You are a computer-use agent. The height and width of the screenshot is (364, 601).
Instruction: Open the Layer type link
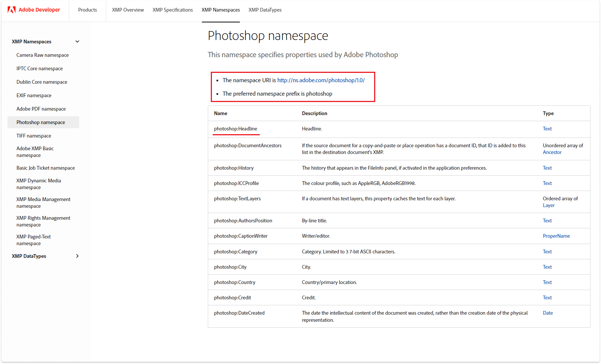pyautogui.click(x=549, y=205)
